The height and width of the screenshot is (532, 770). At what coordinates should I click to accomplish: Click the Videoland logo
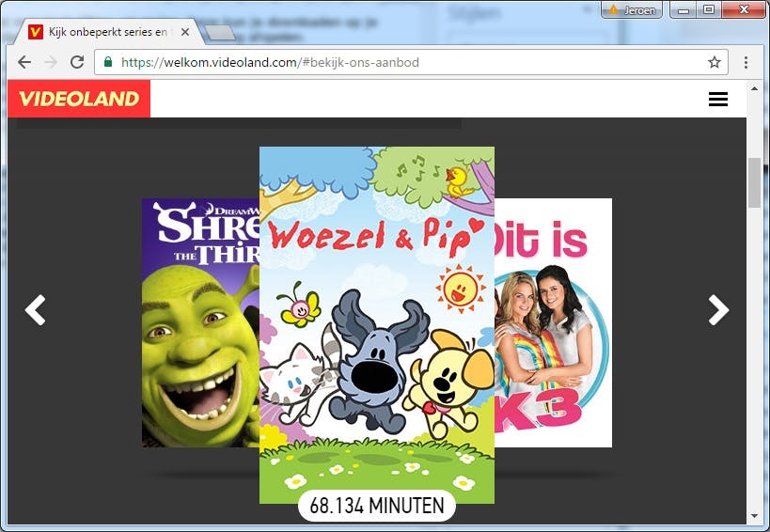[79, 99]
